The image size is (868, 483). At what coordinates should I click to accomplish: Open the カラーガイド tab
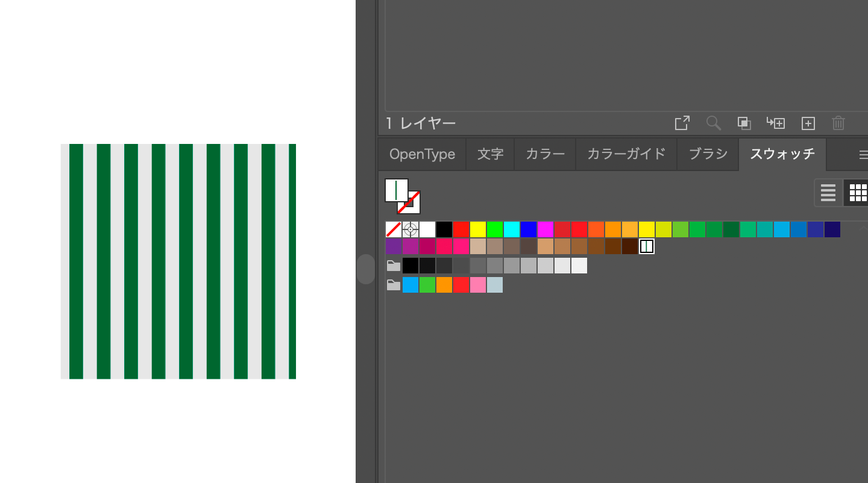(627, 154)
